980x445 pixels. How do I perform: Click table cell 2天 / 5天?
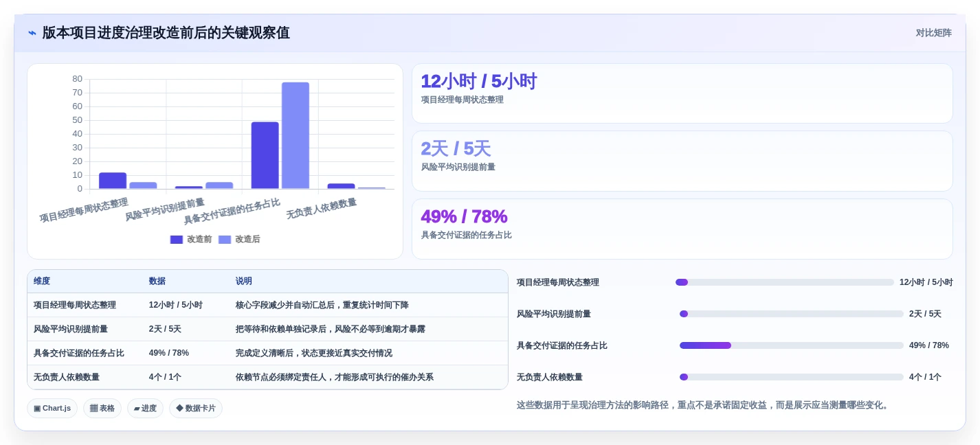165,329
